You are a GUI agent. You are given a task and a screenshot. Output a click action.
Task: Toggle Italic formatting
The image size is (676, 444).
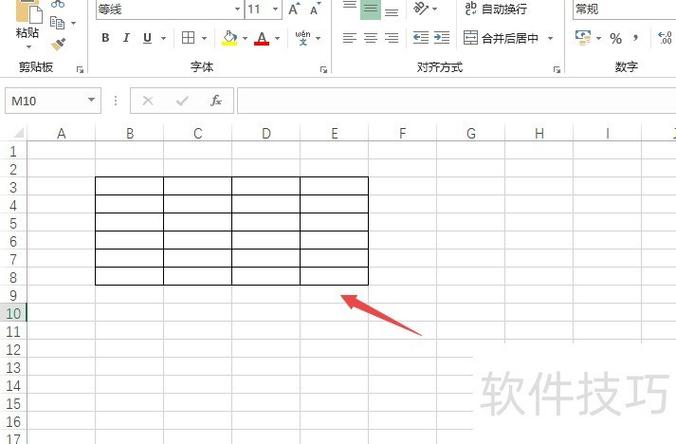(x=126, y=38)
